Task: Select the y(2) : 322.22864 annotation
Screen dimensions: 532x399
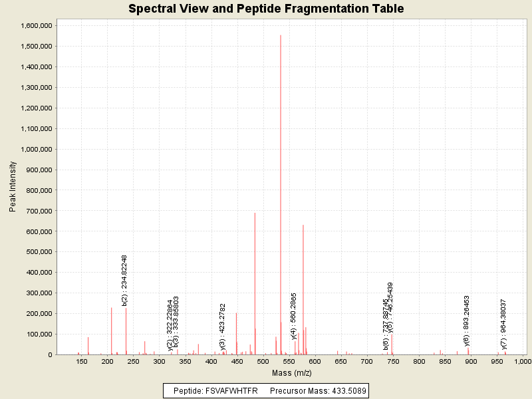Action: coord(170,323)
